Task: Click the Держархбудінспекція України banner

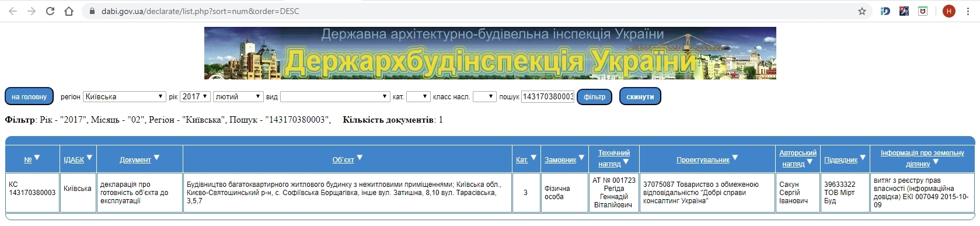Action: click(490, 53)
